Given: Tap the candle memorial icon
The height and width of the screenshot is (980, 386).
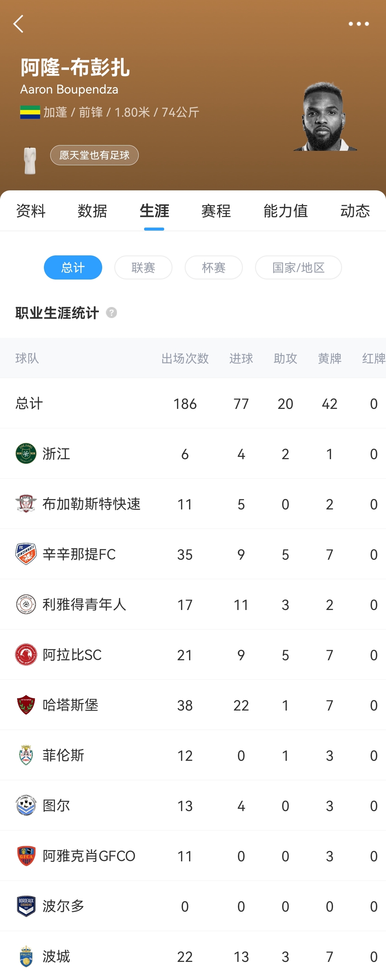Looking at the screenshot, I should tap(30, 161).
